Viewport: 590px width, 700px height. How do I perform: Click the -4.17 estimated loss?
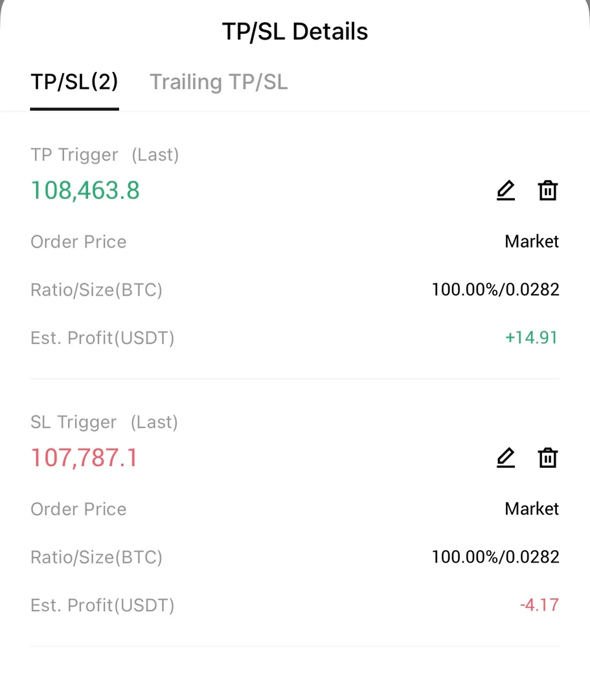[539, 605]
